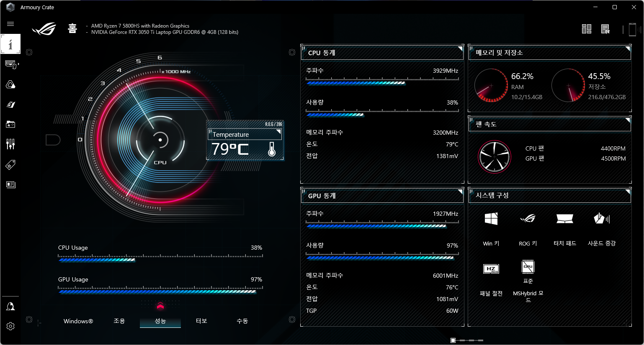Screen dimensions: 644x345
Task: Open Featured deals tag icon
Action: (10, 165)
